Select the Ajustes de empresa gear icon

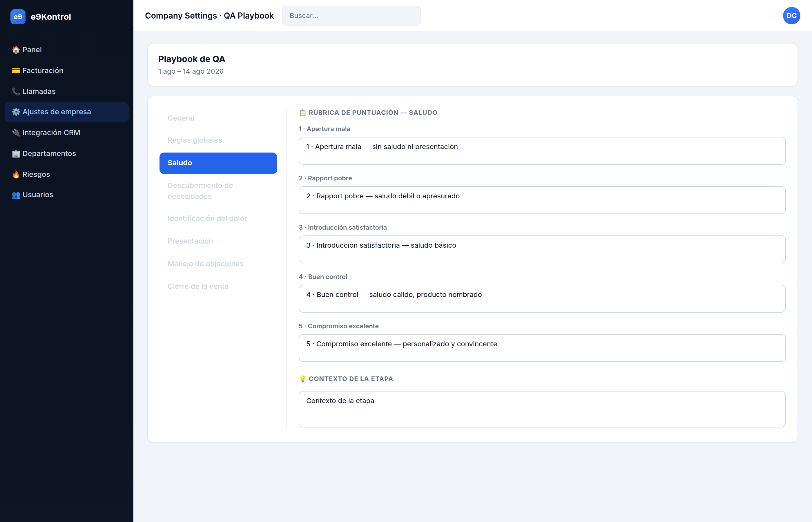pos(16,112)
